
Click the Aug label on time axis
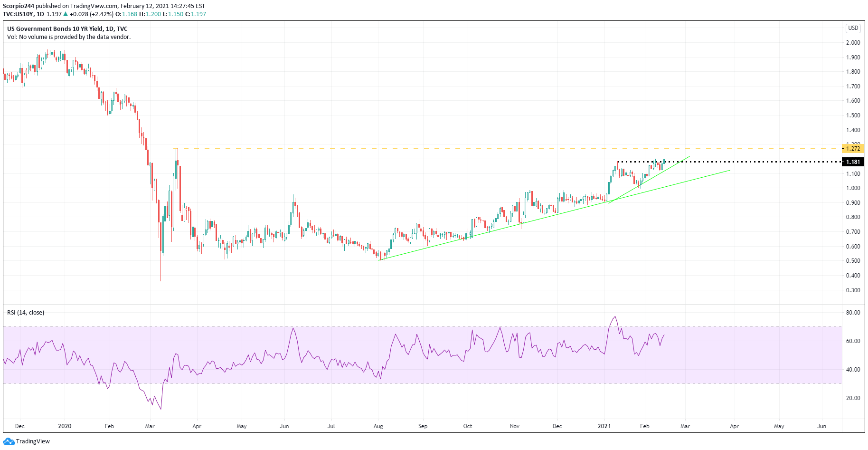click(378, 426)
